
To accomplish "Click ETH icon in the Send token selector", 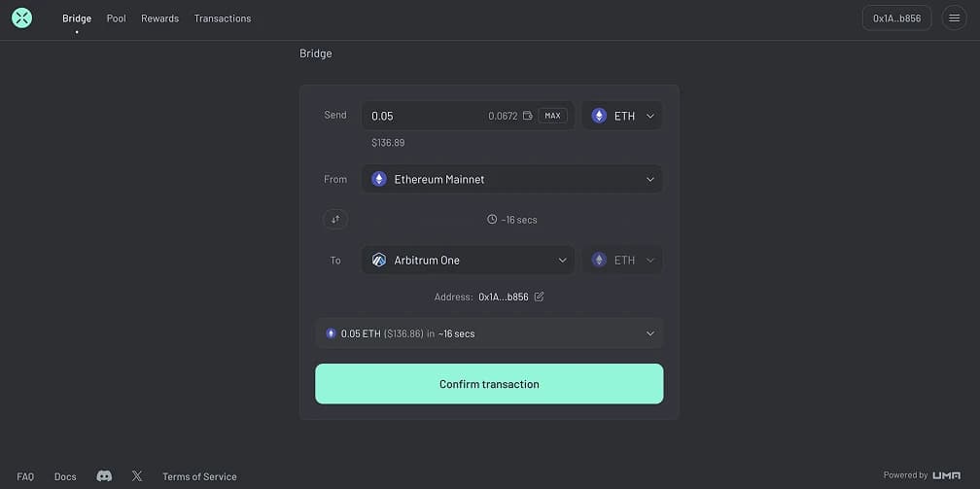I will pos(599,116).
